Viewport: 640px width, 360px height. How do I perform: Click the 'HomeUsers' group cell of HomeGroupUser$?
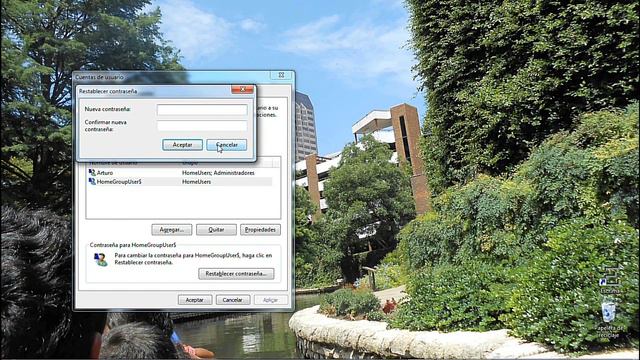196,182
